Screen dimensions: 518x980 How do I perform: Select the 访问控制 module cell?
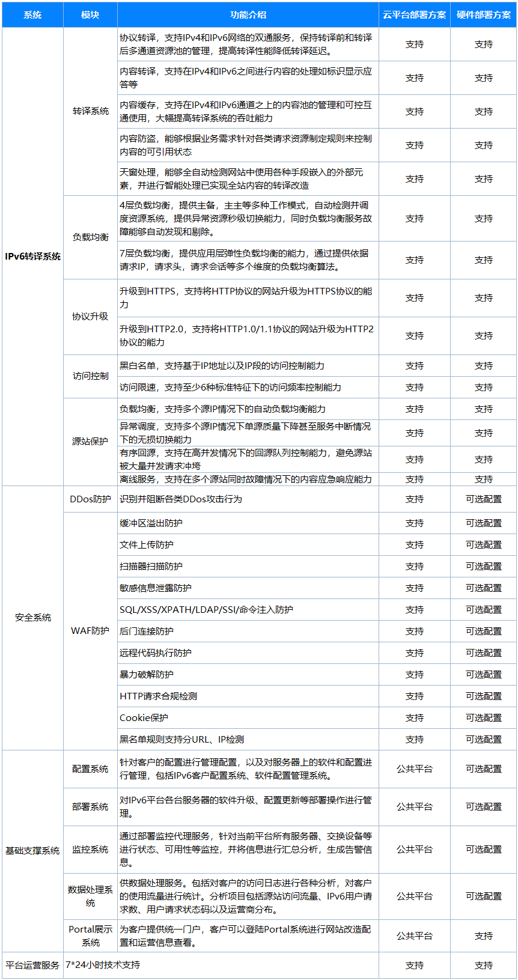tap(90, 376)
